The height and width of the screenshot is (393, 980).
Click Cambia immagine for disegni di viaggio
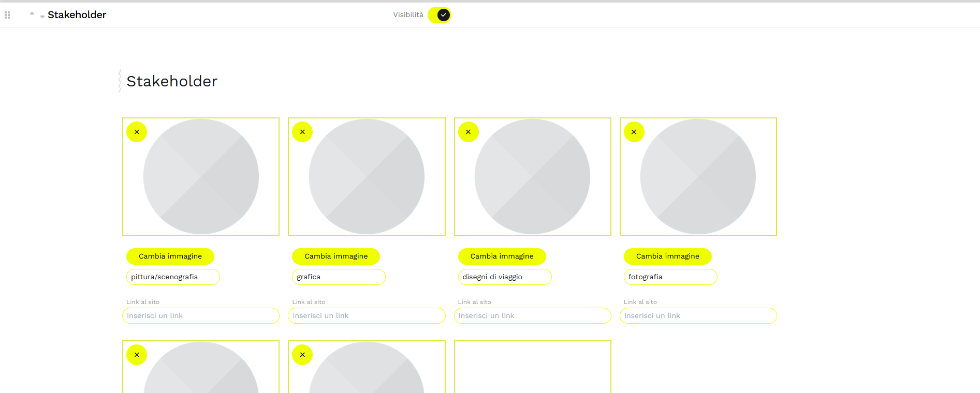click(x=502, y=256)
